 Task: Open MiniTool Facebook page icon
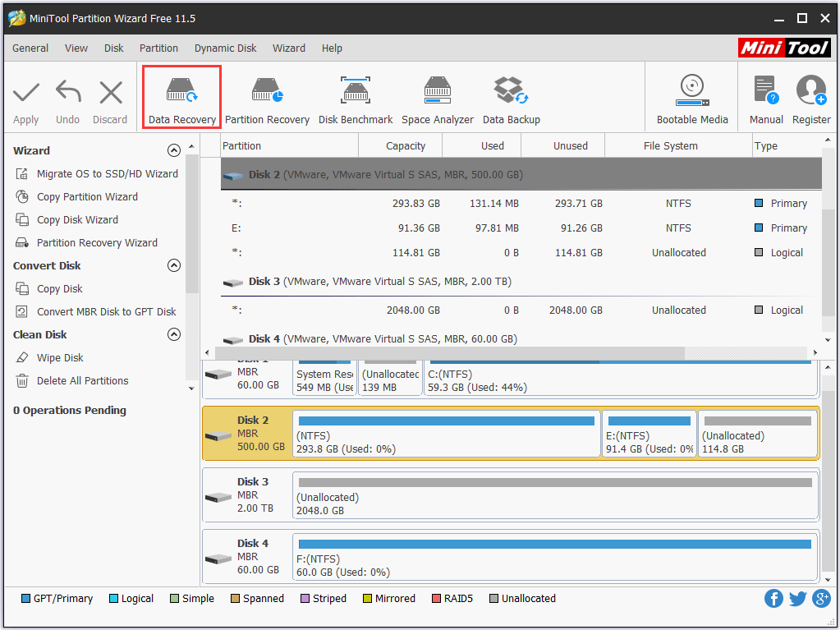pyautogui.click(x=773, y=598)
